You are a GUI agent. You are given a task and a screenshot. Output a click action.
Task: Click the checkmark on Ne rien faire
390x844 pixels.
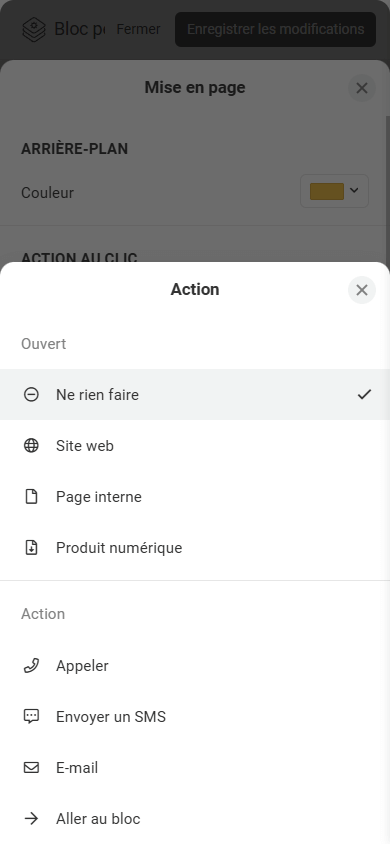click(x=364, y=395)
